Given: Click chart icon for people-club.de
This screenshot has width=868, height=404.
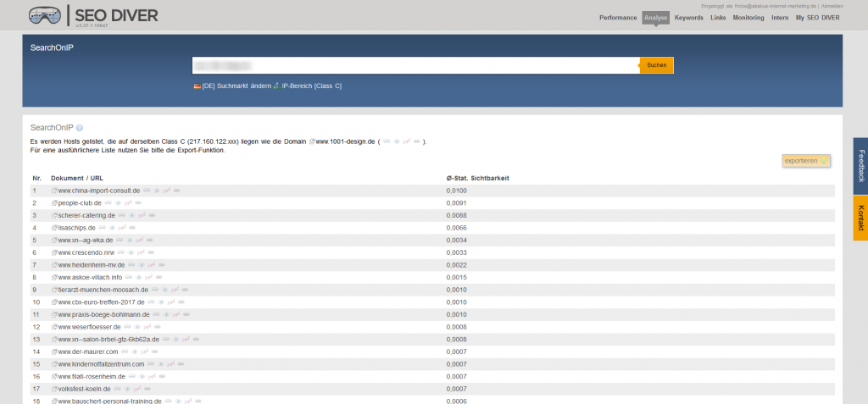Looking at the screenshot, I should coord(128,203).
